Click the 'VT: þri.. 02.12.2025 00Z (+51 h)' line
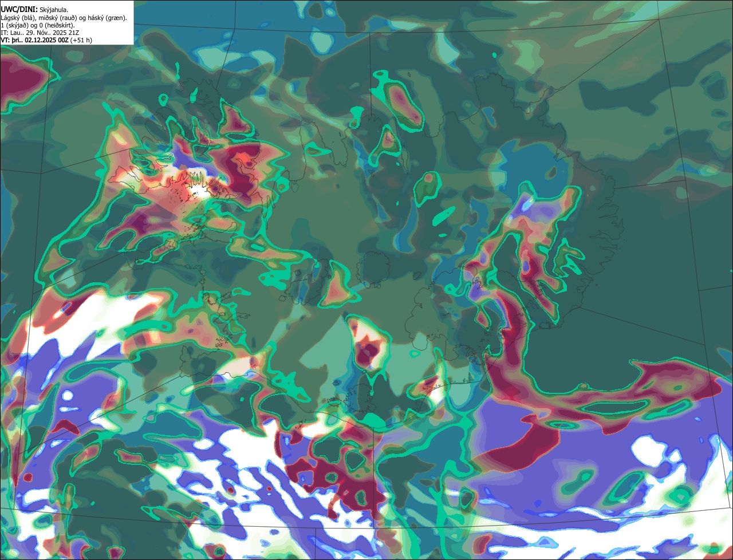 click(x=46, y=40)
